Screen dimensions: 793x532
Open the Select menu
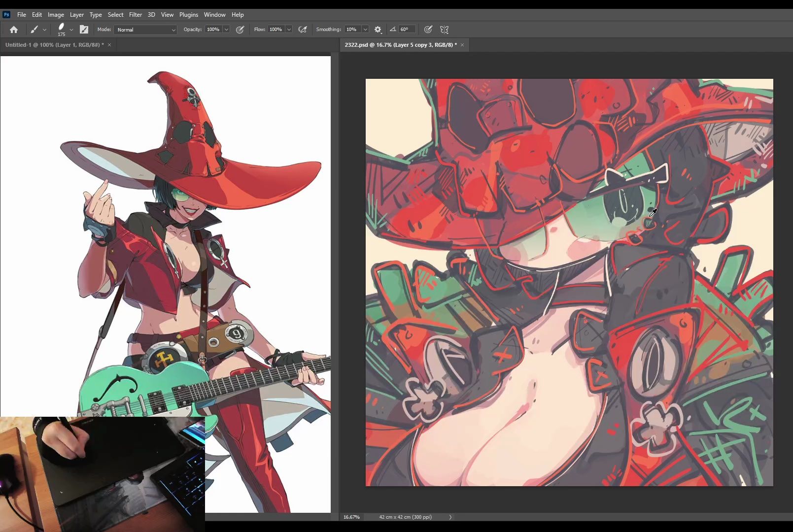click(x=116, y=15)
